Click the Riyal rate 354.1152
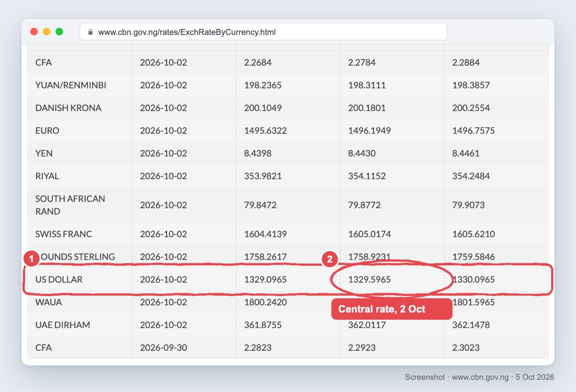The image size is (576, 392). coord(367,176)
